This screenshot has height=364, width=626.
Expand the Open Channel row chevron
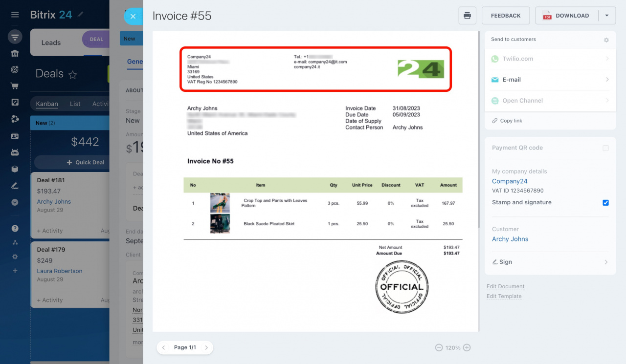607,101
